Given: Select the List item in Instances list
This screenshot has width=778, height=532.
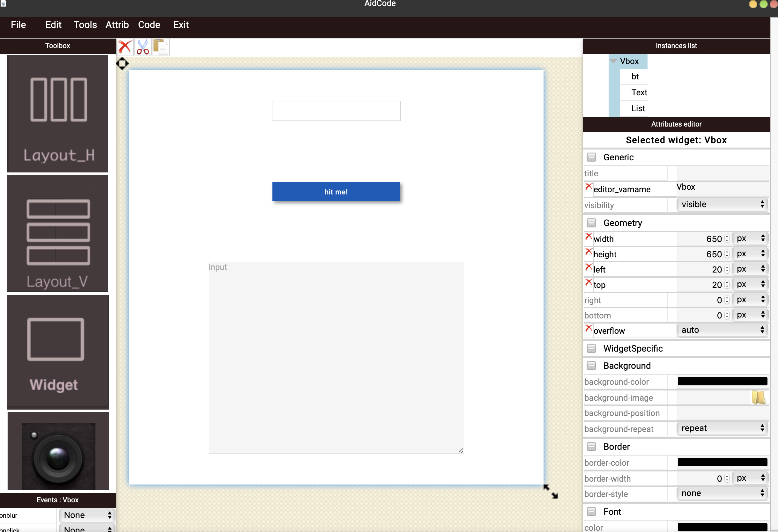Looking at the screenshot, I should tap(638, 108).
